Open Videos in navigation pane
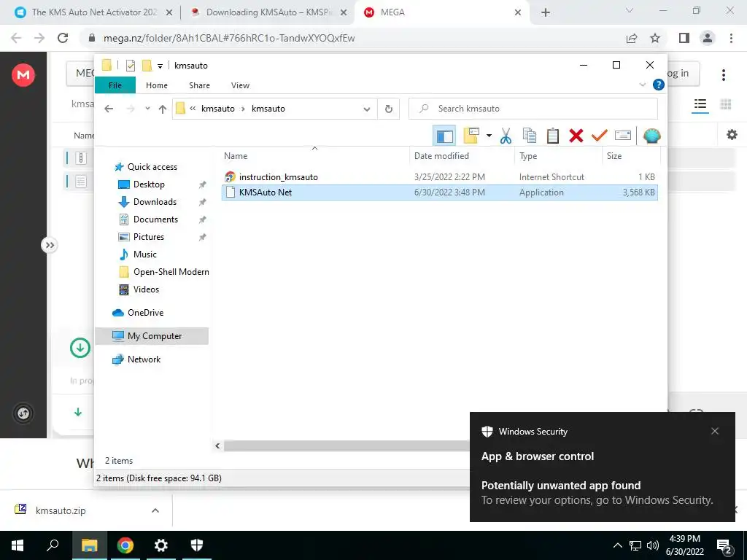 point(146,289)
